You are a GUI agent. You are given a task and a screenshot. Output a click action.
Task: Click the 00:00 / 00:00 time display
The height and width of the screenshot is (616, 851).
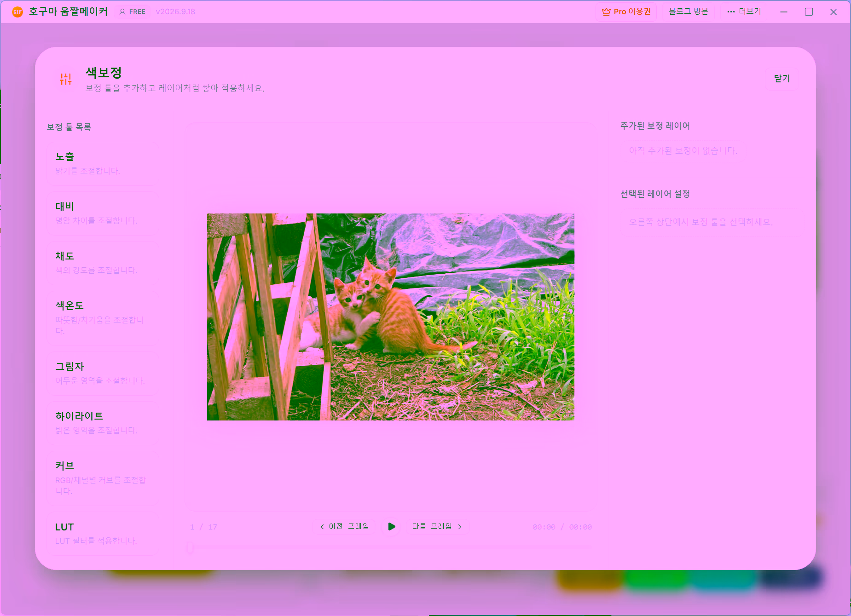pyautogui.click(x=562, y=527)
